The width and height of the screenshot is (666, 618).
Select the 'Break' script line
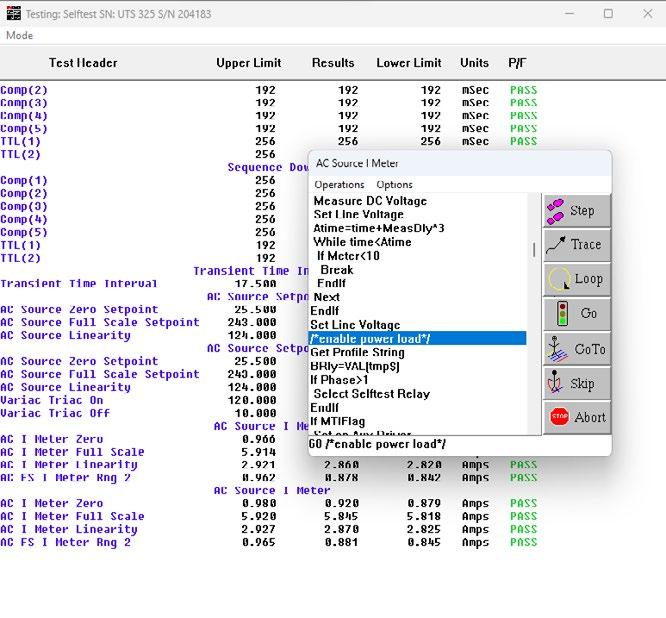click(337, 270)
